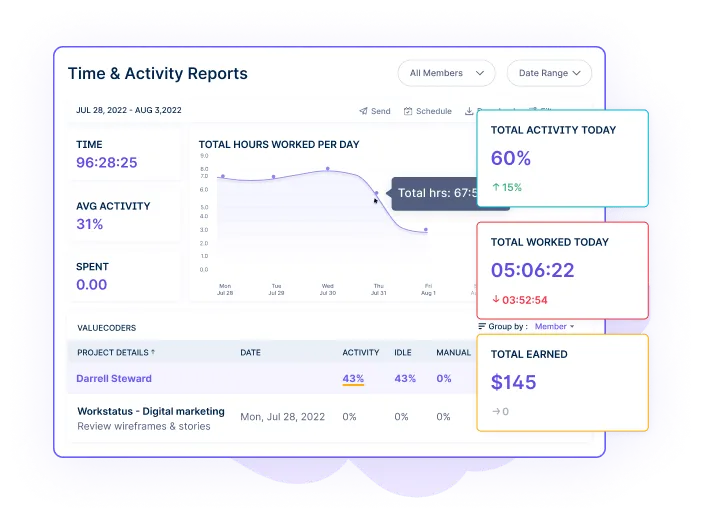Viewport: 702px width, 518px height.
Task: Click the TOTAL HOURS WORKED PER DAY title
Action: 279,145
